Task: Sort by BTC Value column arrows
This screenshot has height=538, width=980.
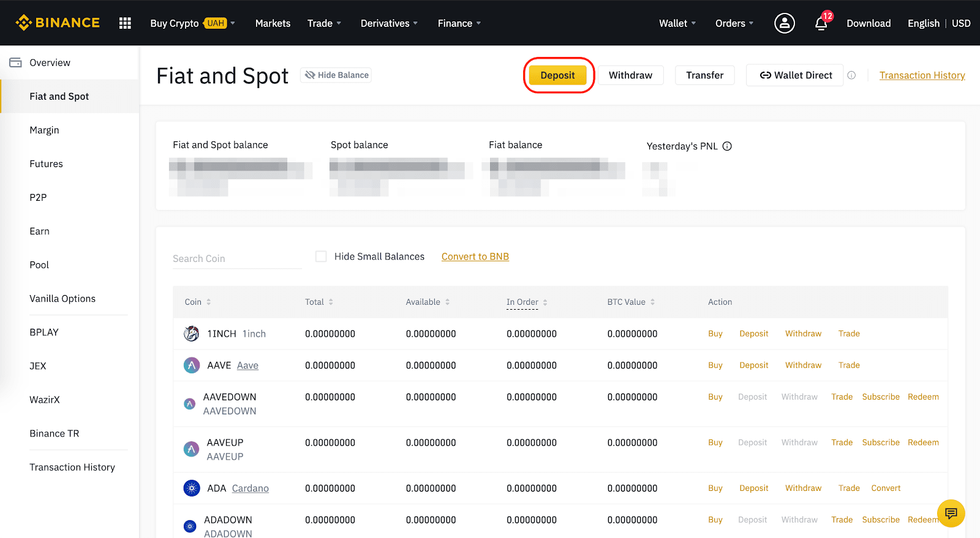Action: tap(652, 302)
